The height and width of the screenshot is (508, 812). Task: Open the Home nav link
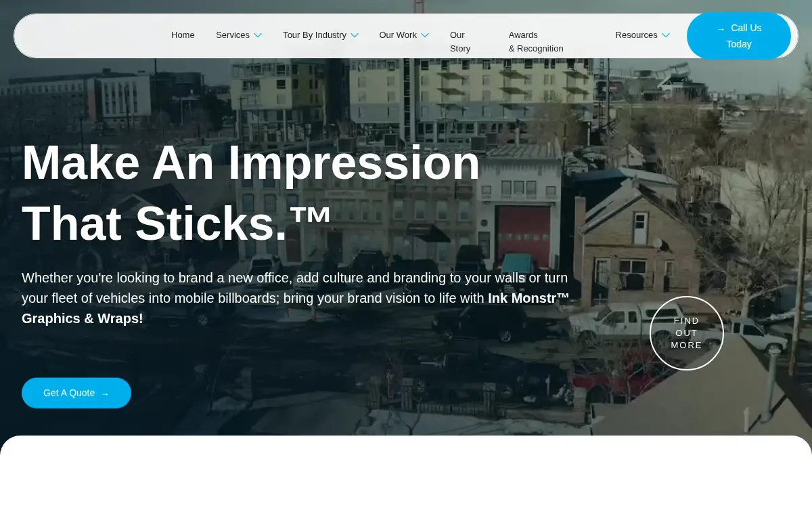pos(183,35)
